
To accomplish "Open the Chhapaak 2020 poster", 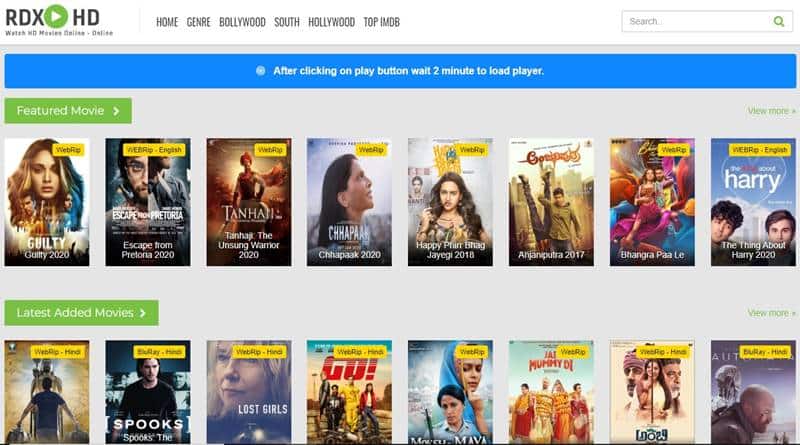I will coord(349,202).
